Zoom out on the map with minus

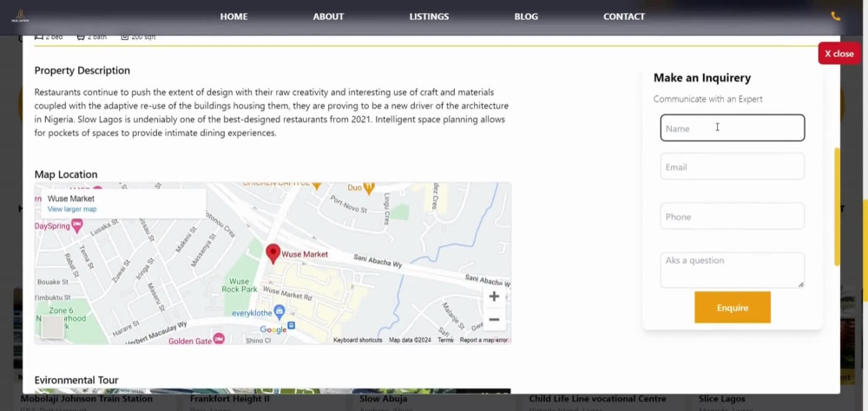pos(495,320)
